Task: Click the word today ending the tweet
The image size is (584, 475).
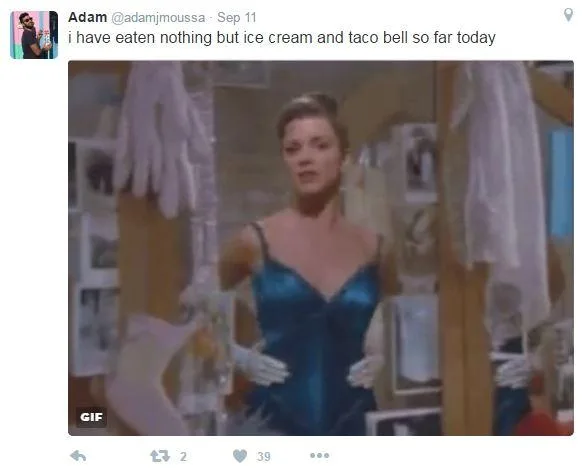Action: pyautogui.click(x=476, y=38)
